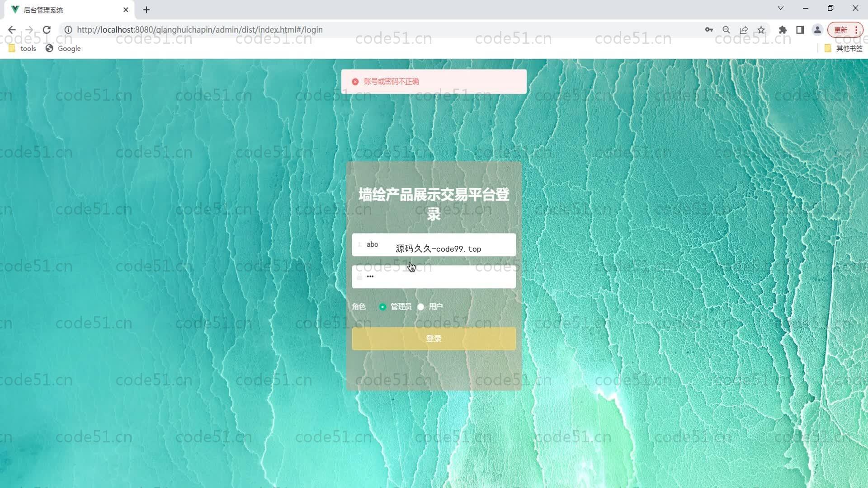Focus the username field containing abo
868x488 pixels.
pyautogui.click(x=434, y=244)
